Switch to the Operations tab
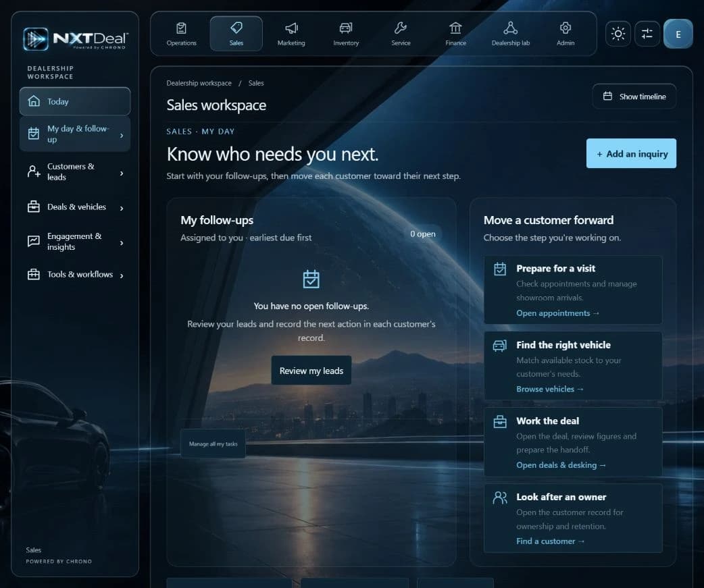The height and width of the screenshot is (588, 704). pyautogui.click(x=181, y=34)
